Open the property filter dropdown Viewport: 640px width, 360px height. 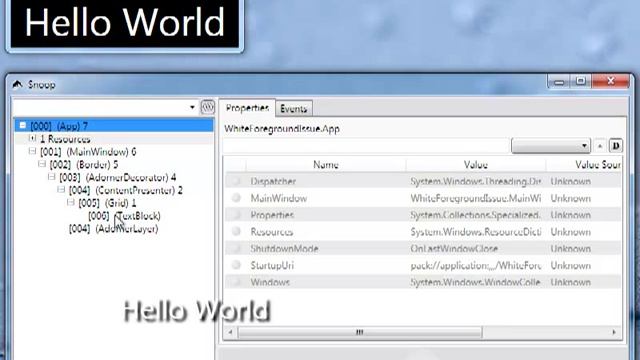[x=551, y=146]
